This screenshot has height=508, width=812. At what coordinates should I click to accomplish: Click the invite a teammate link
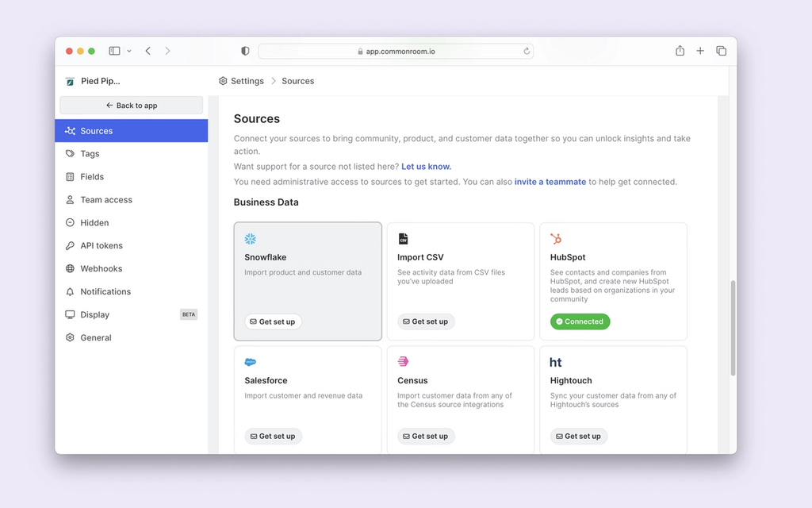[550, 181]
